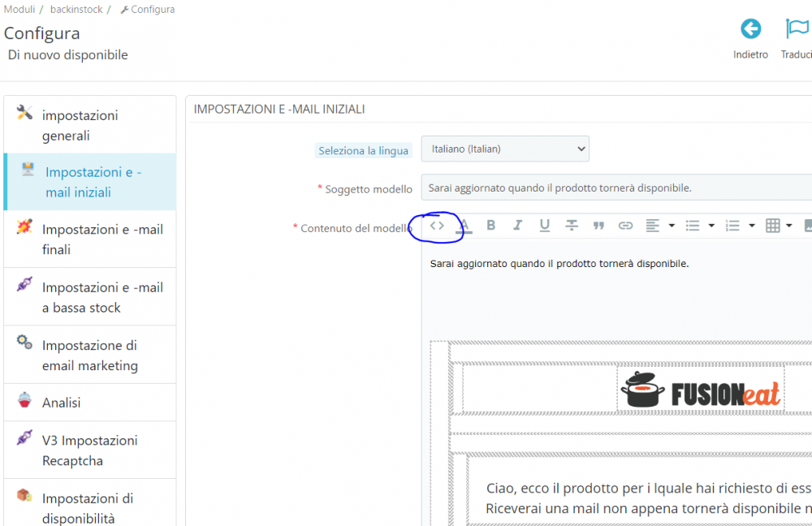Click the e-mail finali starburst icon

click(24, 226)
